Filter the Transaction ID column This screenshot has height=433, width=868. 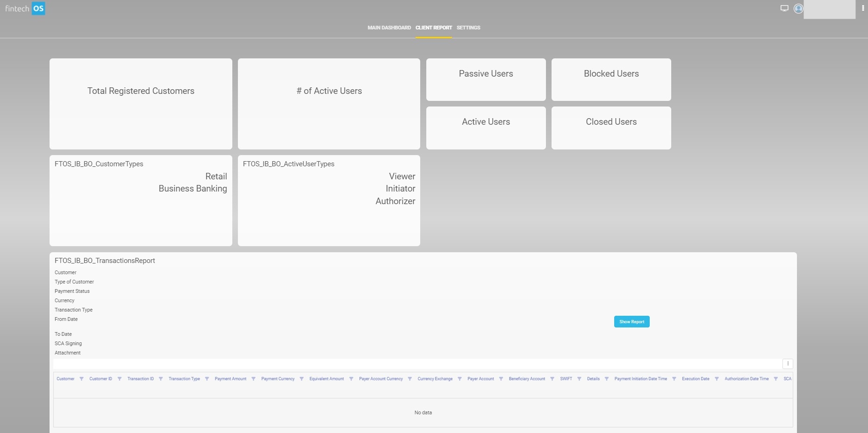pyautogui.click(x=160, y=379)
